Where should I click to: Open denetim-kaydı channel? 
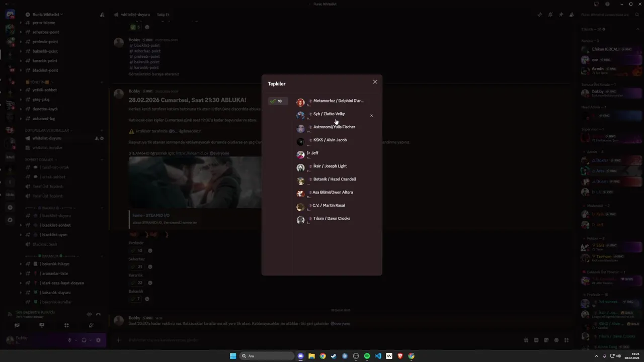click(45, 109)
